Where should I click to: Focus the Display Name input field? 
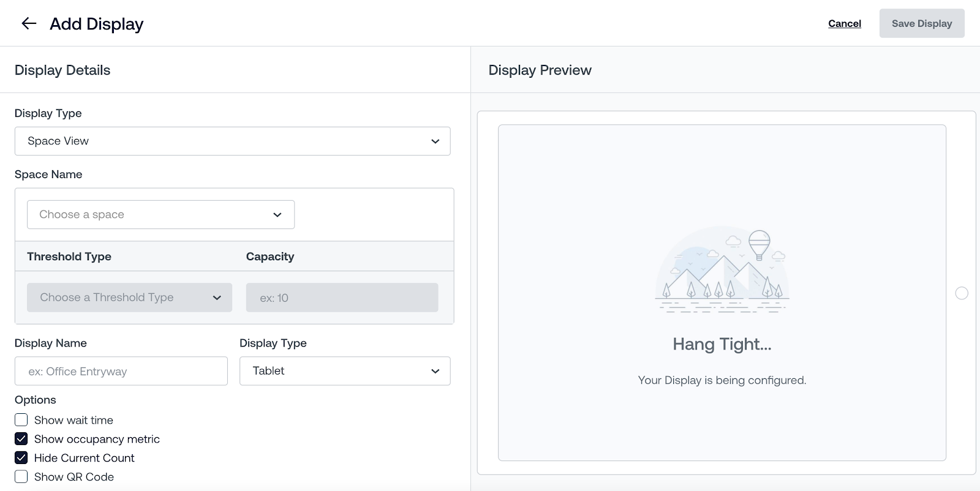click(x=121, y=371)
